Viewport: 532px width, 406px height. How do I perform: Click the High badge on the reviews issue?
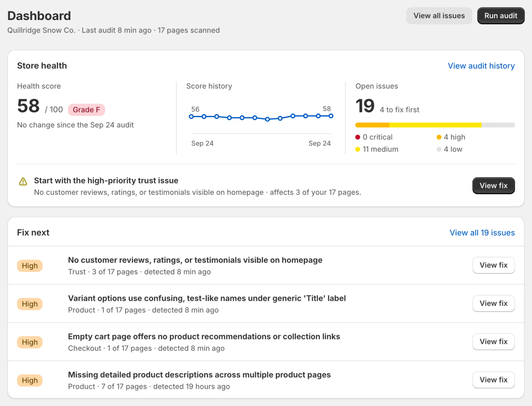click(30, 266)
